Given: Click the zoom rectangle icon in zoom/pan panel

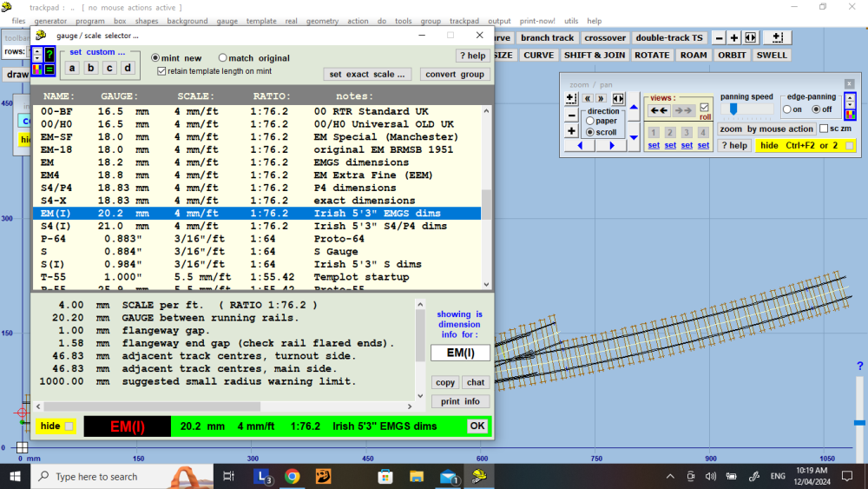Looking at the screenshot, I should [x=571, y=98].
